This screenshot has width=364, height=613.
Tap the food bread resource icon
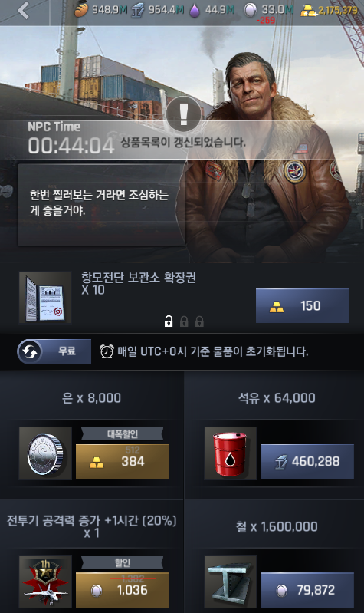click(82, 10)
